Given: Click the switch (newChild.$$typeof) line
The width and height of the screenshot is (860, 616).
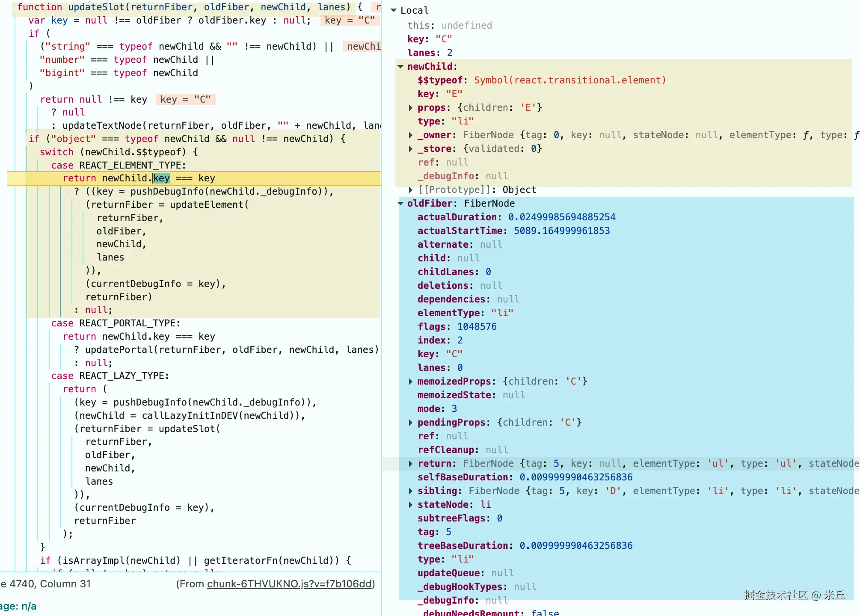Looking at the screenshot, I should coord(119,152).
